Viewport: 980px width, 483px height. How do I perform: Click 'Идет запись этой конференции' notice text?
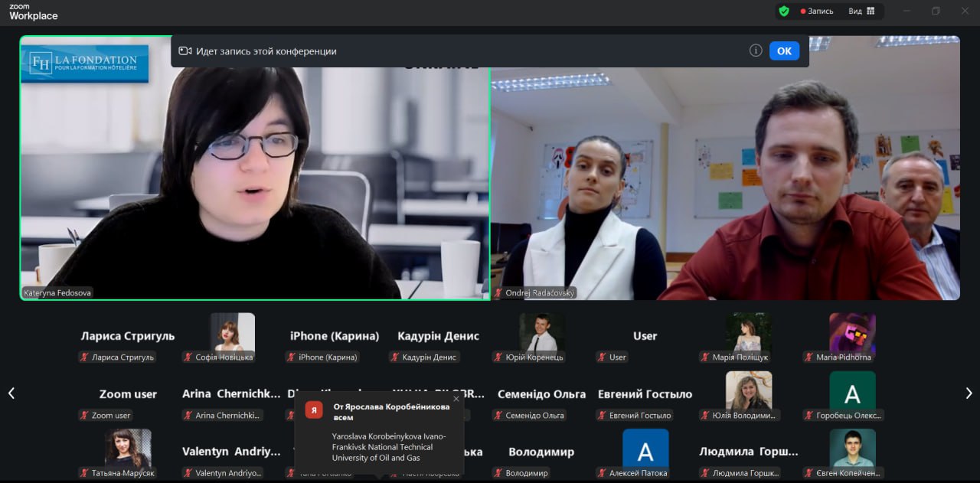coord(266,51)
